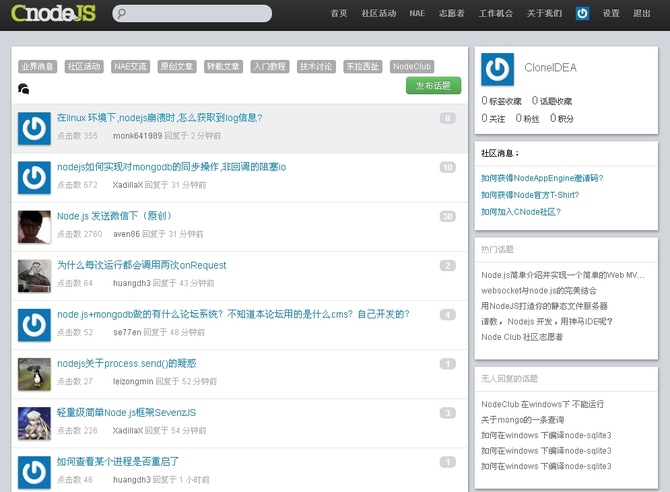Select the 入门教程 tag
Screen dimensions: 670x492
point(270,66)
